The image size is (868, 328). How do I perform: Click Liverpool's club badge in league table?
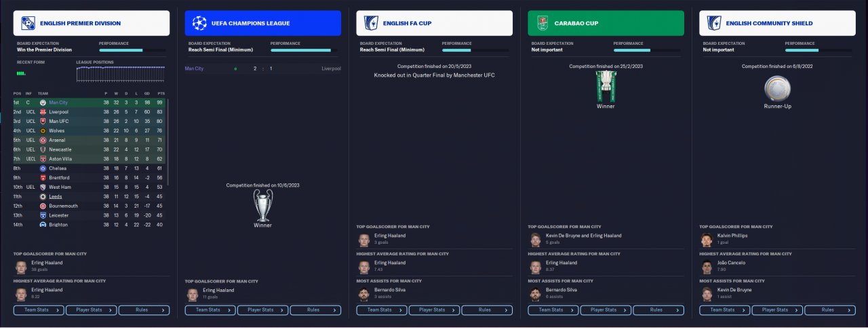pyautogui.click(x=43, y=111)
